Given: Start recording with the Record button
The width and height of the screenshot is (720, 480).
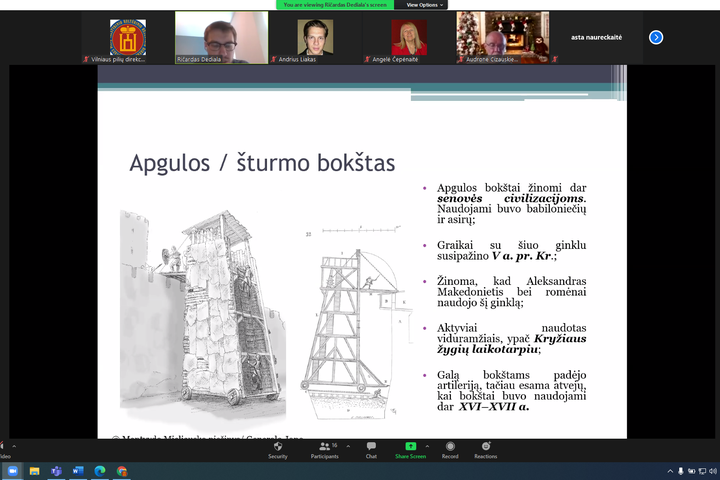Looking at the screenshot, I should tap(450, 450).
